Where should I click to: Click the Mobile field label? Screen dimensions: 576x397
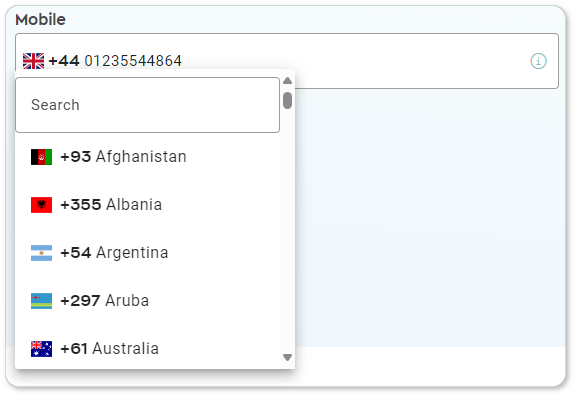(x=40, y=19)
